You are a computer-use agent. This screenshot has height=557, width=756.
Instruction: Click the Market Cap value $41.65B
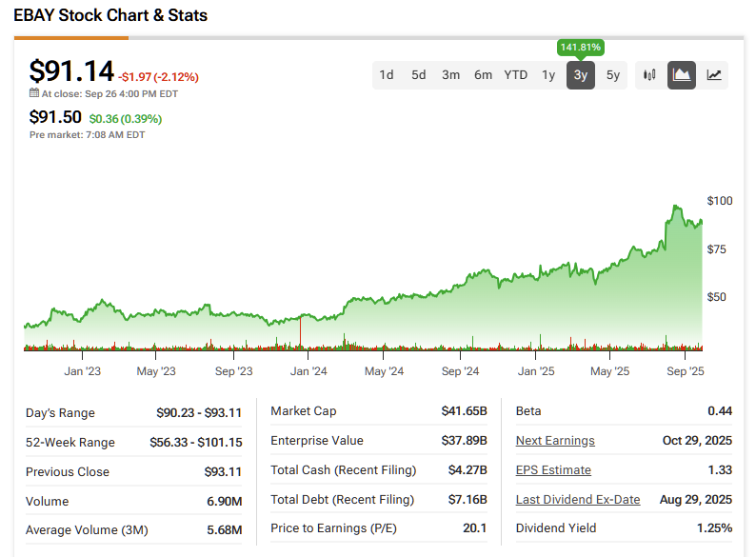[465, 411]
